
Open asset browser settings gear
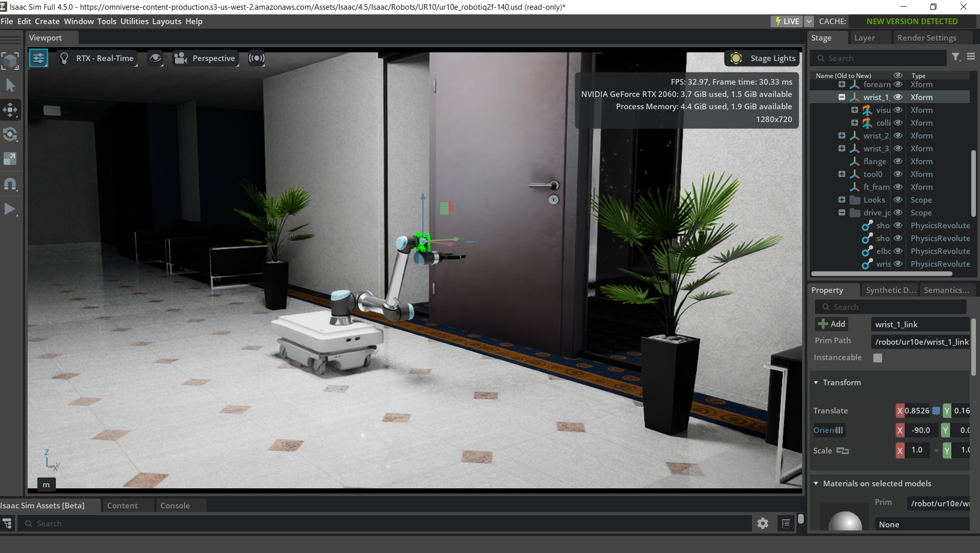(x=763, y=523)
